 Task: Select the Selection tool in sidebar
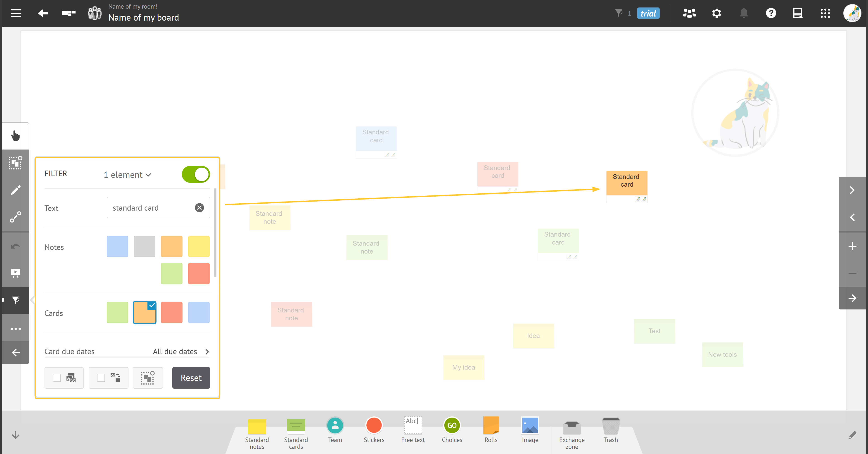click(x=16, y=164)
